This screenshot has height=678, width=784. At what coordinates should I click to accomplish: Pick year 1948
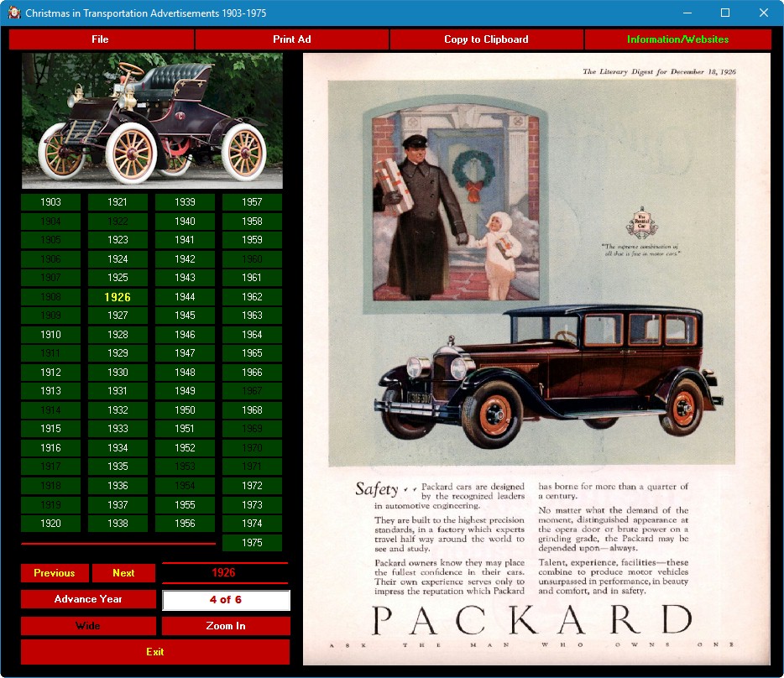click(185, 373)
